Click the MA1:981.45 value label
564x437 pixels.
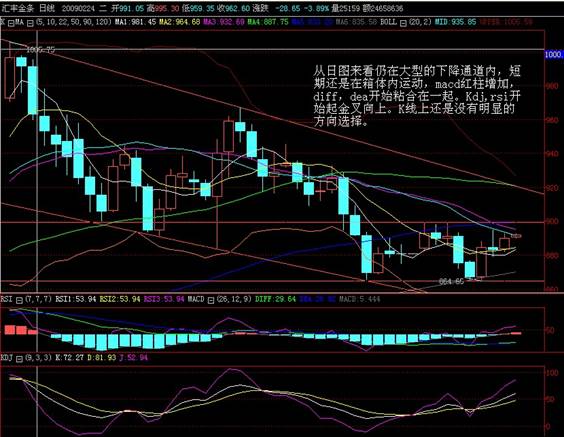pyautogui.click(x=136, y=22)
